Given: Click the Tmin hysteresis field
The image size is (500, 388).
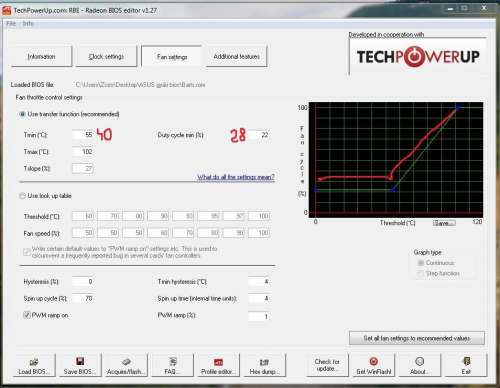Looking at the screenshot, I should click(x=259, y=282).
